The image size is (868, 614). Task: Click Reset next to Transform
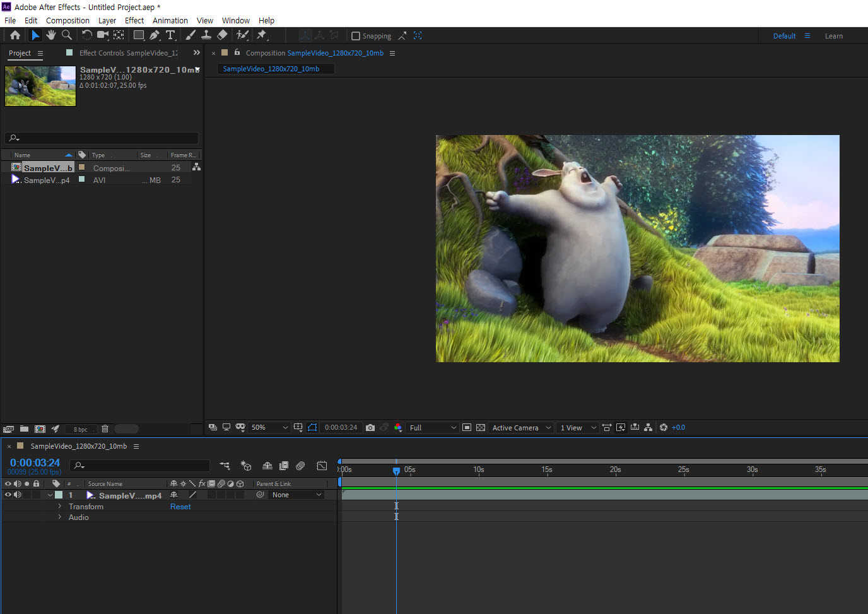tap(180, 507)
